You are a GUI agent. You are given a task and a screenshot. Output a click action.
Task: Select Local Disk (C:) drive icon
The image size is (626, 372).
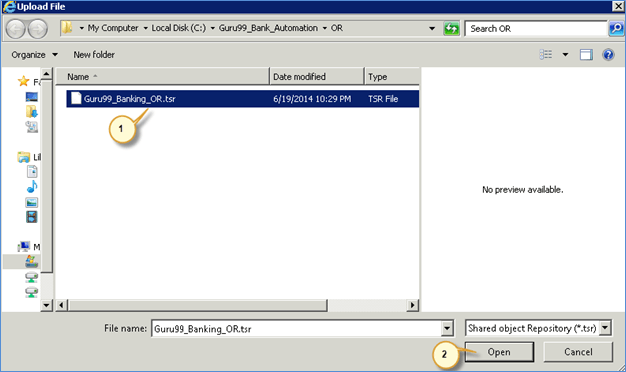[32, 261]
